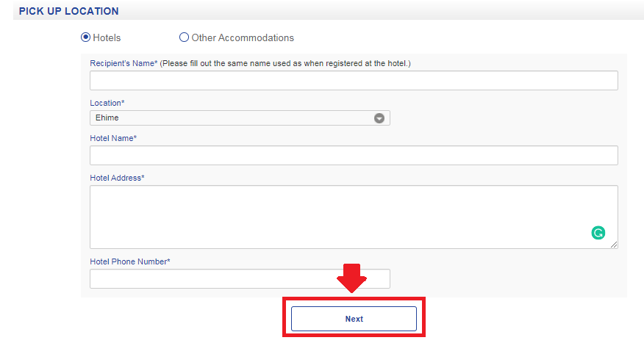This screenshot has width=644, height=343.
Task: Click the Hotel Phone Number field
Action: [x=213, y=278]
